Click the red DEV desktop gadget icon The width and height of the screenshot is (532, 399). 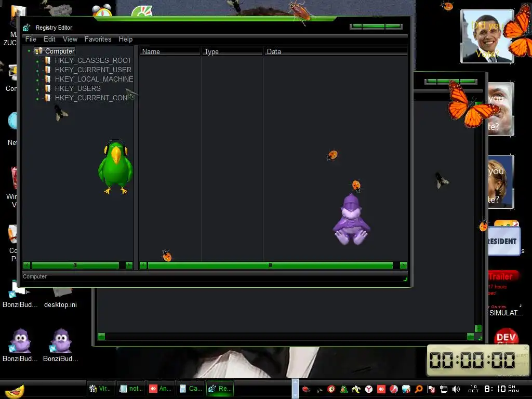click(506, 336)
